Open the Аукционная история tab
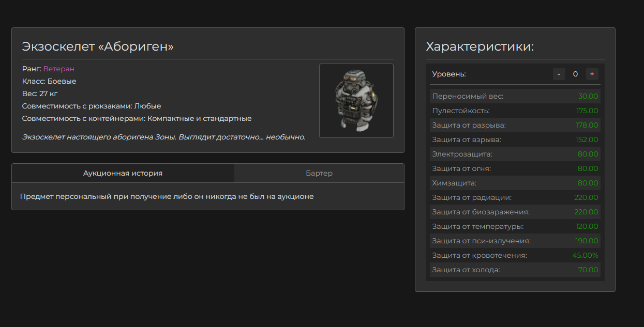 [123, 173]
